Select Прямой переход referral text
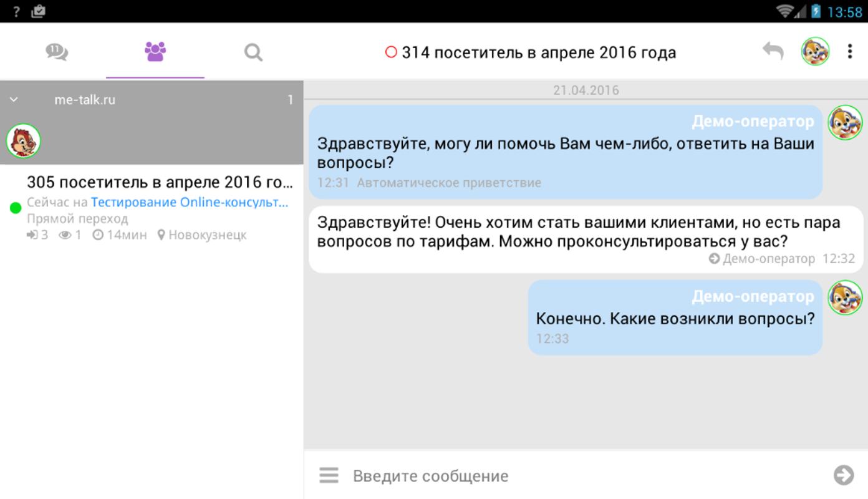This screenshot has width=868, height=499. (x=77, y=219)
